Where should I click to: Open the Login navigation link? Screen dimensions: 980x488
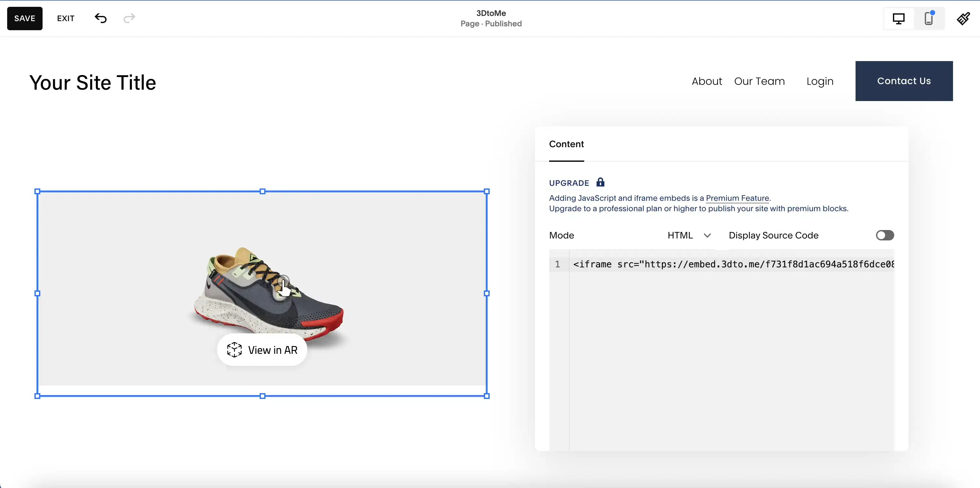[820, 82]
